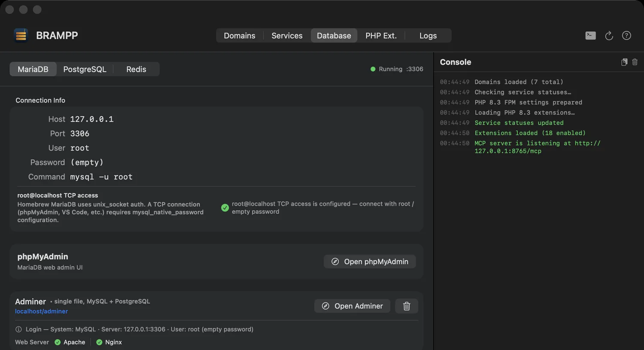Click the password value (empty)
The width and height of the screenshot is (644, 350).
87,162
